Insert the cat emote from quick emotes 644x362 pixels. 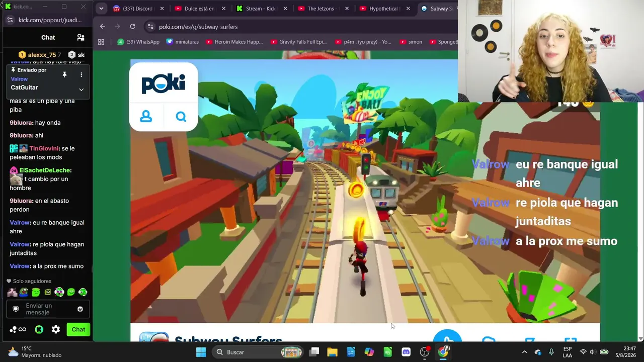point(12,292)
